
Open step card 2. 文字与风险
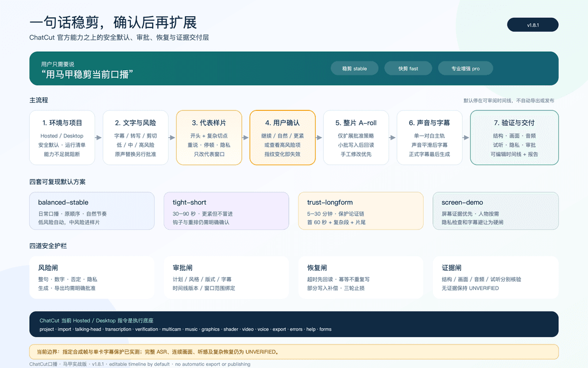pyautogui.click(x=136, y=137)
